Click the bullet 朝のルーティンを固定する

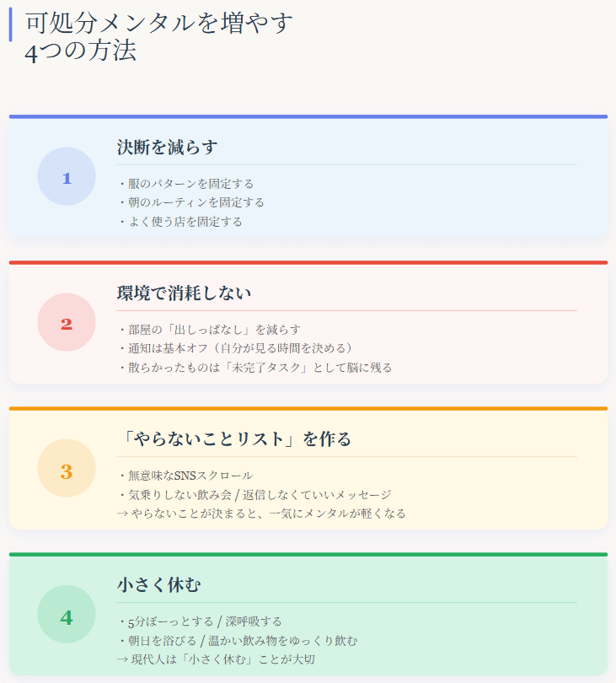[x=191, y=202]
